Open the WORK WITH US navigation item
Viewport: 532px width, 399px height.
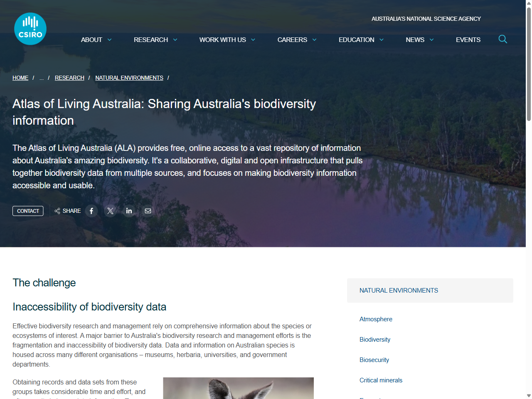[223, 40]
